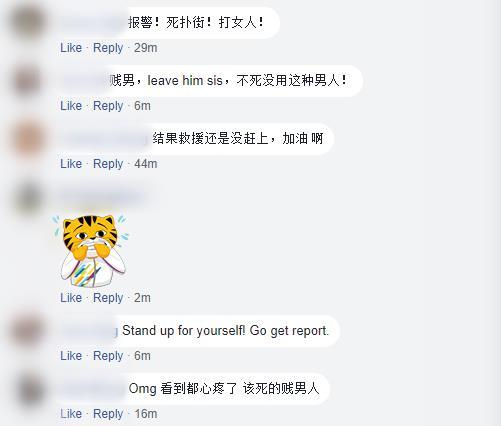501x426 pixels.
Task: Like the 44m comment
Action: [71, 164]
